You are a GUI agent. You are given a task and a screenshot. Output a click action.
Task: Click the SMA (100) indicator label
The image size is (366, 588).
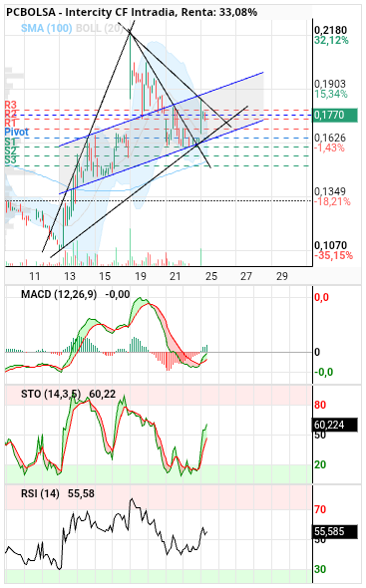(x=46, y=28)
